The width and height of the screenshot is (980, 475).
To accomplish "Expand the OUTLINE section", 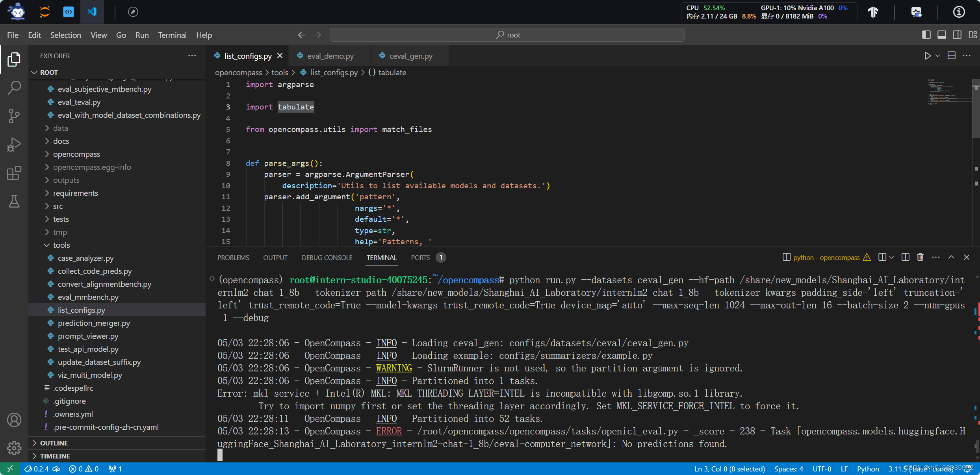I will 54,443.
